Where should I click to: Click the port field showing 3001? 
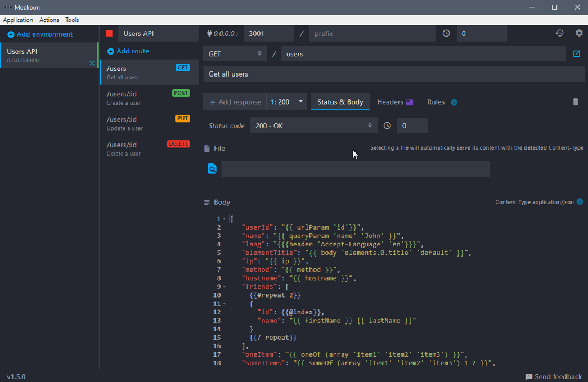[x=268, y=33]
